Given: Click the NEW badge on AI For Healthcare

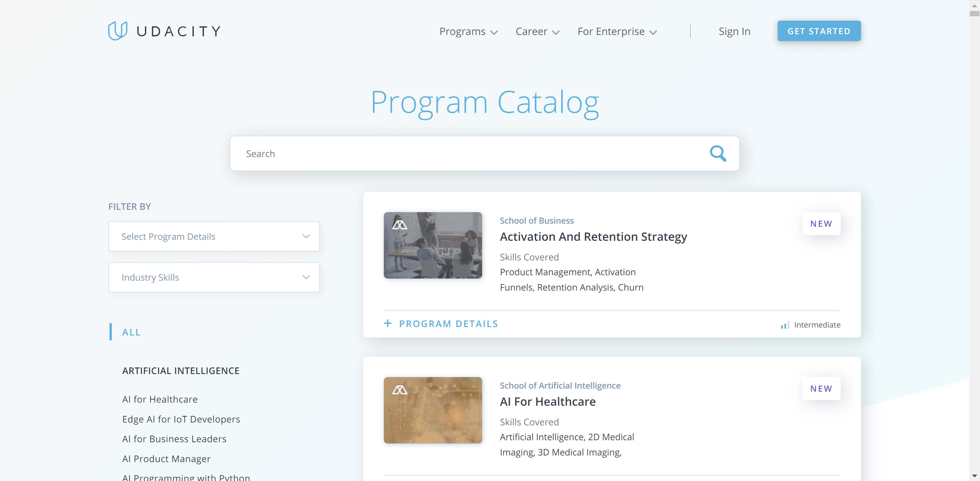Looking at the screenshot, I should click(821, 388).
